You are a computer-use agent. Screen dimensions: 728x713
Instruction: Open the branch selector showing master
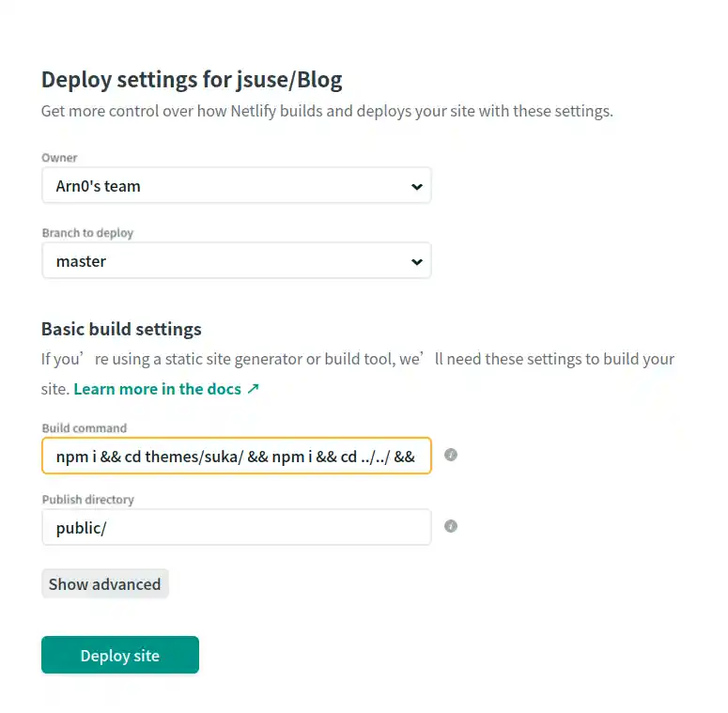[x=236, y=261]
